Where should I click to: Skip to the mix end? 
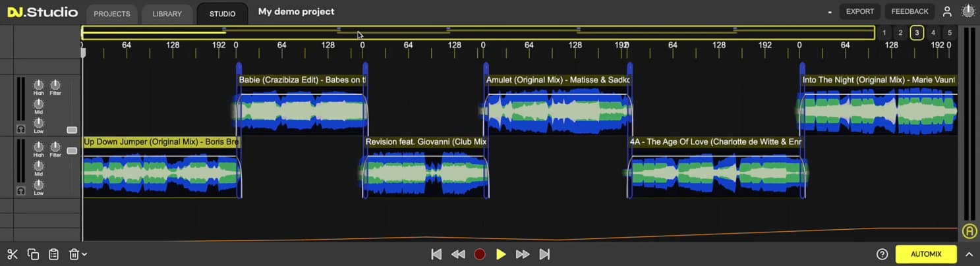pyautogui.click(x=544, y=254)
